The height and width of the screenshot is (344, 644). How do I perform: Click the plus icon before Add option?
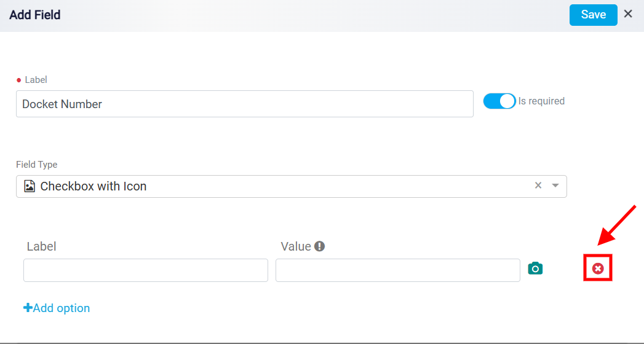click(x=28, y=308)
